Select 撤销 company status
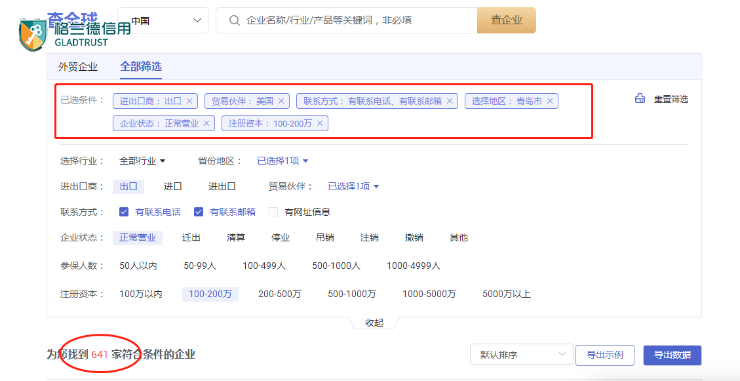This screenshot has width=740, height=381. point(414,237)
